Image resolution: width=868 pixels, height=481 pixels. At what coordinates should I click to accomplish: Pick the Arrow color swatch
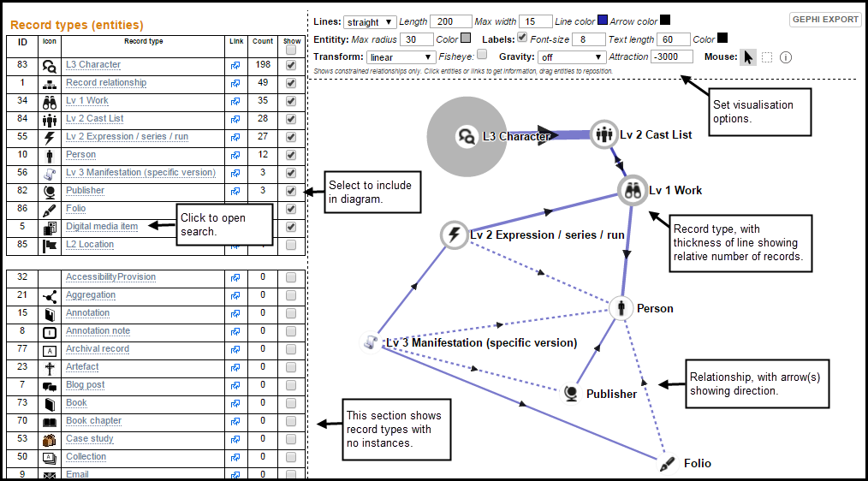tap(665, 20)
